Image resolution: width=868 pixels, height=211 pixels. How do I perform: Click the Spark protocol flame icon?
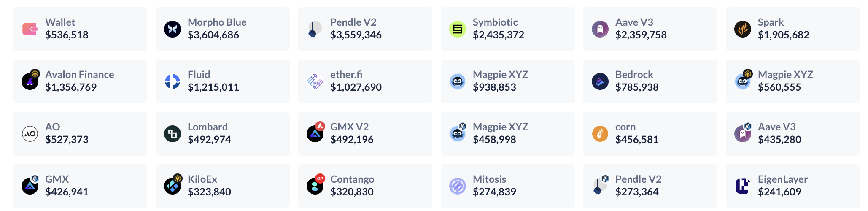743,29
